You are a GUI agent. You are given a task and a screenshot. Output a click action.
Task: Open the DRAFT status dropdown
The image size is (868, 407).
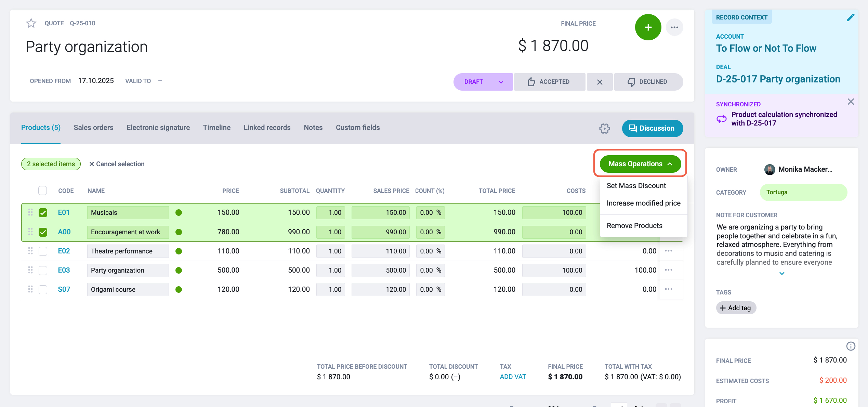[x=483, y=82]
